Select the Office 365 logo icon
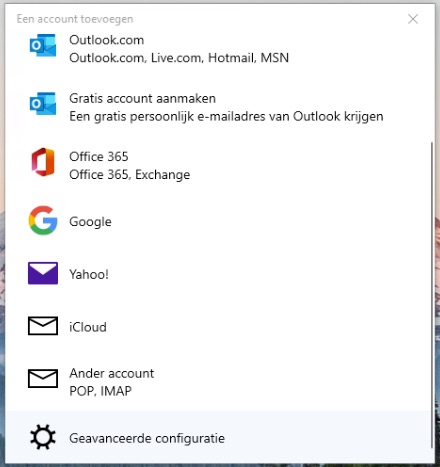 point(43,162)
